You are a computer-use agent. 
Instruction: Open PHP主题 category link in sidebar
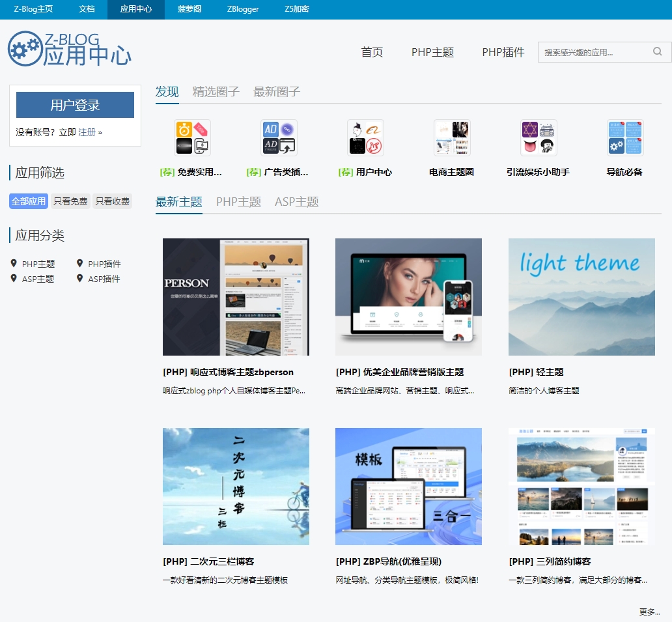[x=38, y=264]
